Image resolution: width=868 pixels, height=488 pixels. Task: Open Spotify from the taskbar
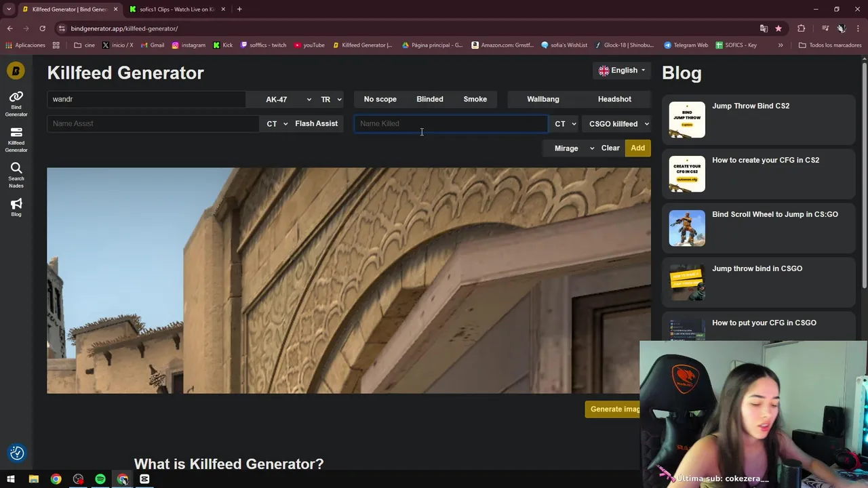100,479
